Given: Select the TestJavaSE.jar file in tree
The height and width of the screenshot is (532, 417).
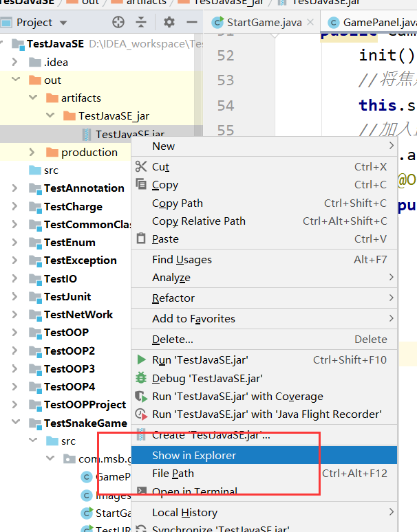Looking at the screenshot, I should [x=130, y=134].
